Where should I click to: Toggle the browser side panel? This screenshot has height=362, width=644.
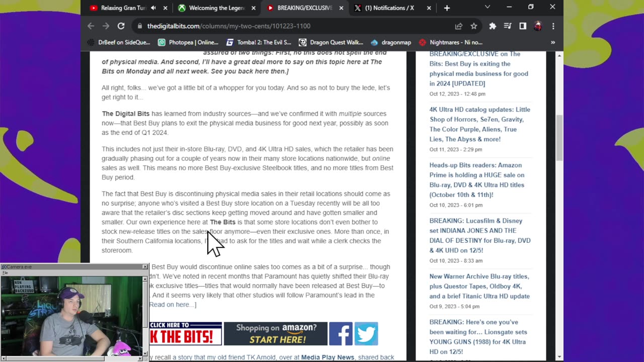point(523,26)
